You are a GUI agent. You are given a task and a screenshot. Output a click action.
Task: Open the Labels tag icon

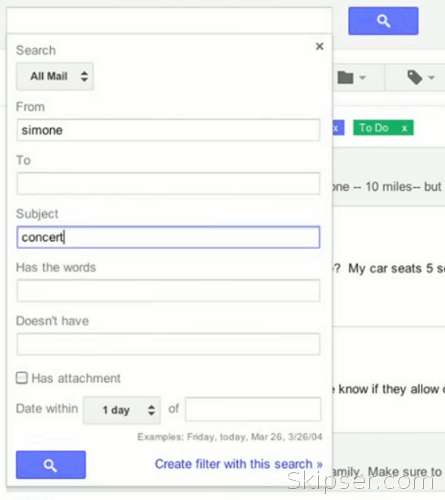[415, 78]
